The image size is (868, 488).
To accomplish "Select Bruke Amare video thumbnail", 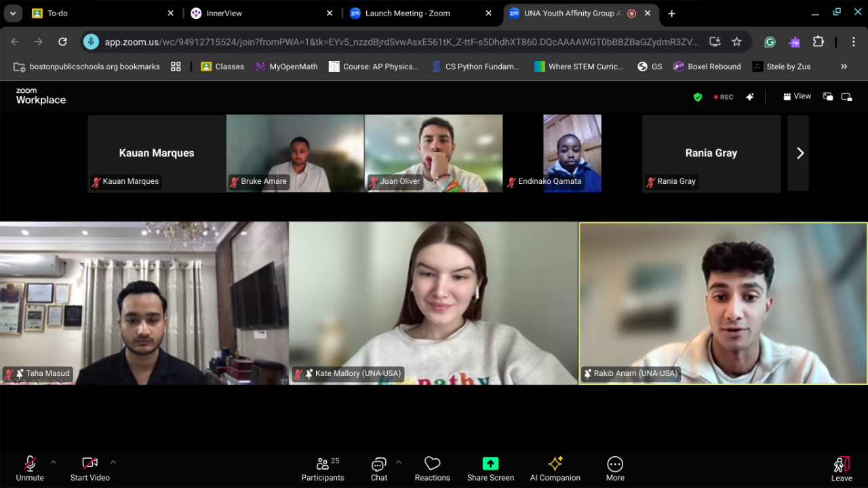I will 295,153.
